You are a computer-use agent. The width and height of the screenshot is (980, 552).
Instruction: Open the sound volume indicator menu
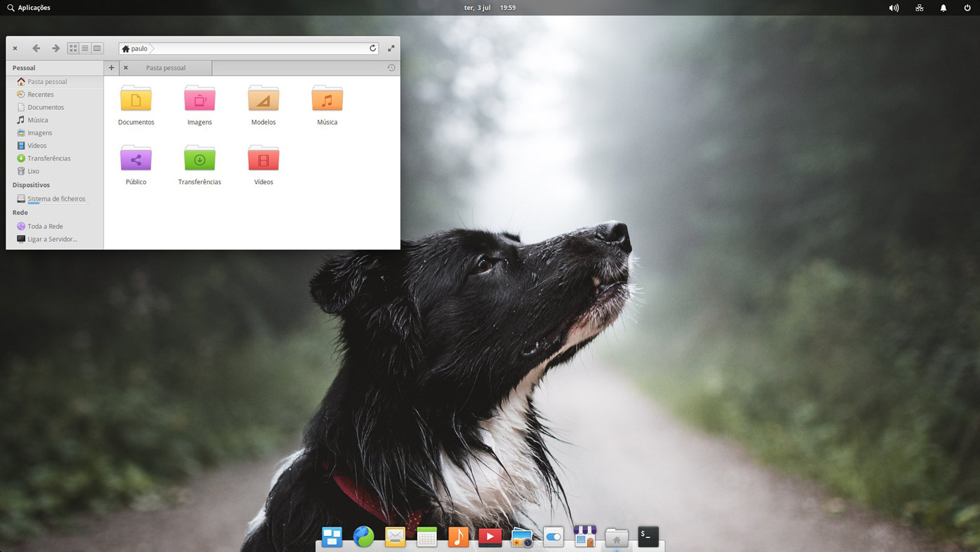click(894, 8)
